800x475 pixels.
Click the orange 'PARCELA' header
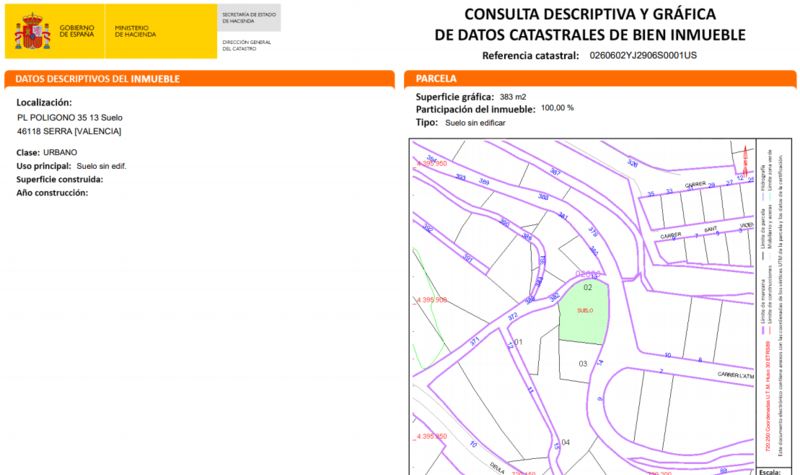(436, 79)
